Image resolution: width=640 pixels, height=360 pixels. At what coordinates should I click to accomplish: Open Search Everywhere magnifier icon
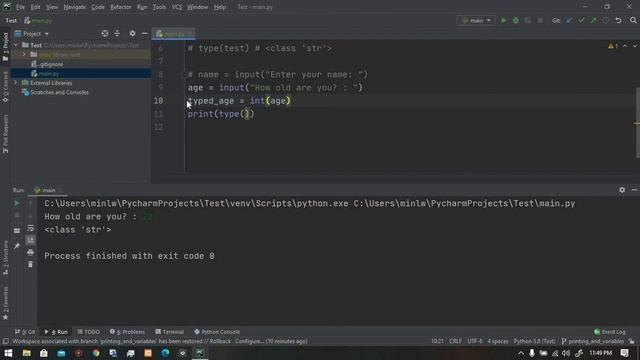click(633, 20)
